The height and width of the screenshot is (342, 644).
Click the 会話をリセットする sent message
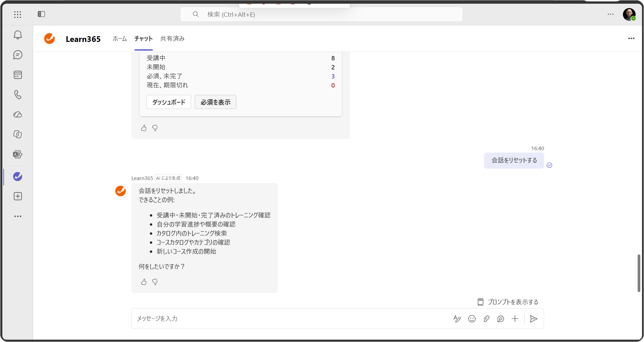click(x=514, y=161)
